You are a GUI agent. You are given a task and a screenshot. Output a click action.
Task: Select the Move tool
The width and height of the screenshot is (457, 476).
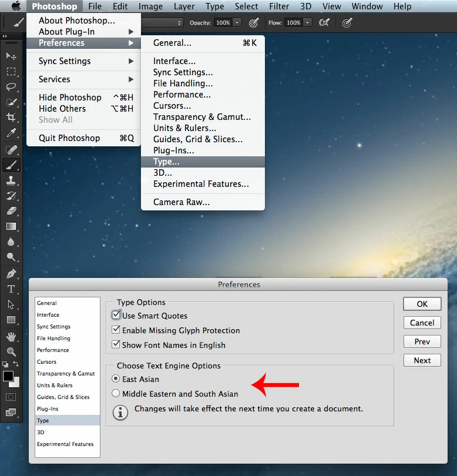[11, 56]
